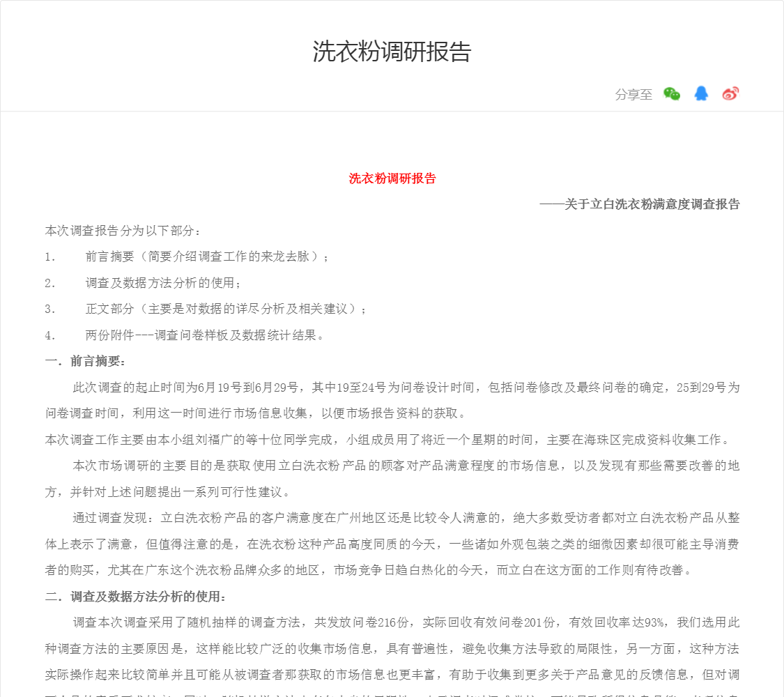Click the paragraph beginning 本次市场调研的主要目的
The height and width of the screenshot is (697, 784).
coord(392,479)
